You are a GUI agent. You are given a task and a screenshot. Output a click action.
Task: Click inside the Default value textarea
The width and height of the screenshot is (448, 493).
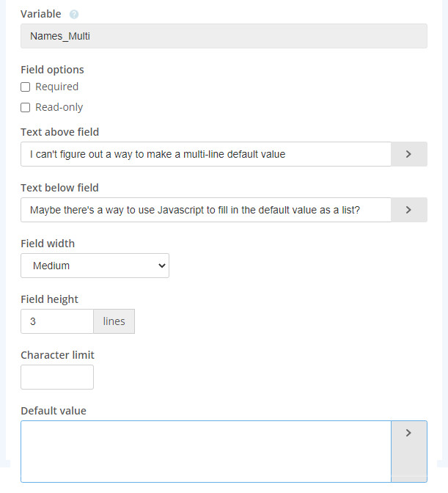click(205, 450)
